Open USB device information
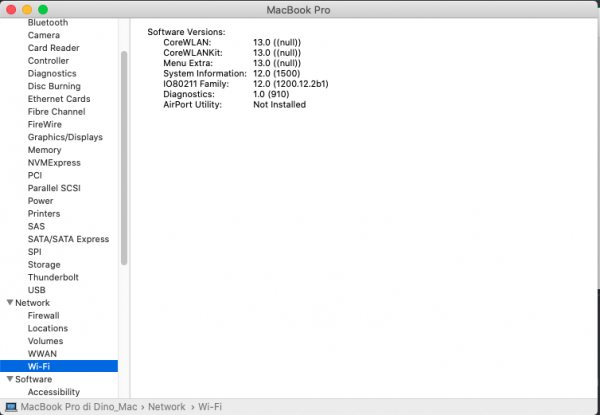Screen dimensions: 600x415 tap(36, 290)
